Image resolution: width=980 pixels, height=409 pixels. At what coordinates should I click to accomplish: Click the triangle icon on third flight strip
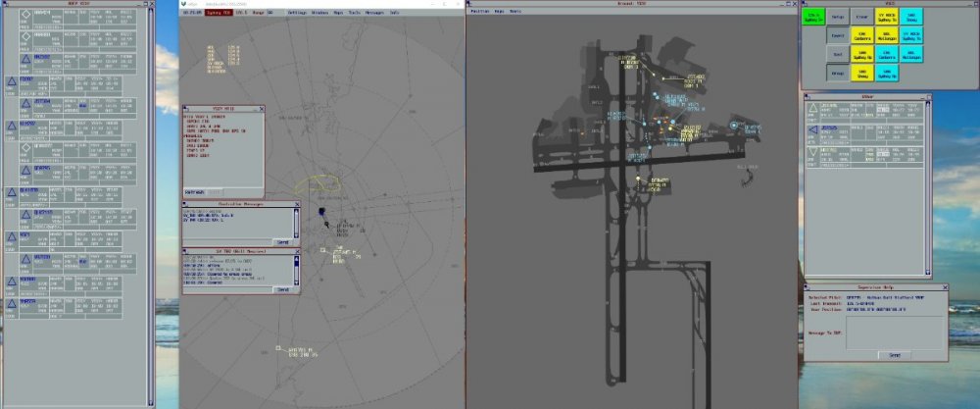coord(26,60)
